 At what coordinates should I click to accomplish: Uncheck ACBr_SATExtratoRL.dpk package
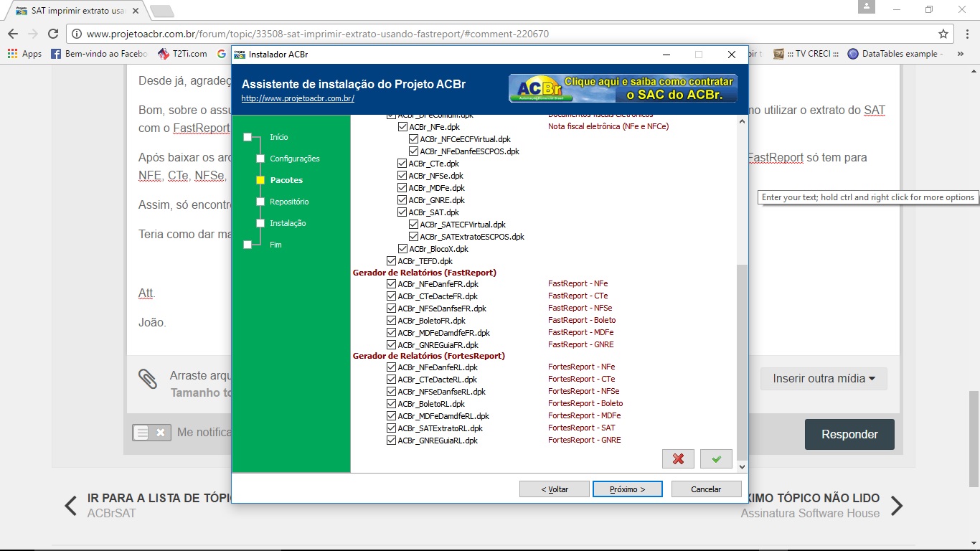click(x=391, y=428)
